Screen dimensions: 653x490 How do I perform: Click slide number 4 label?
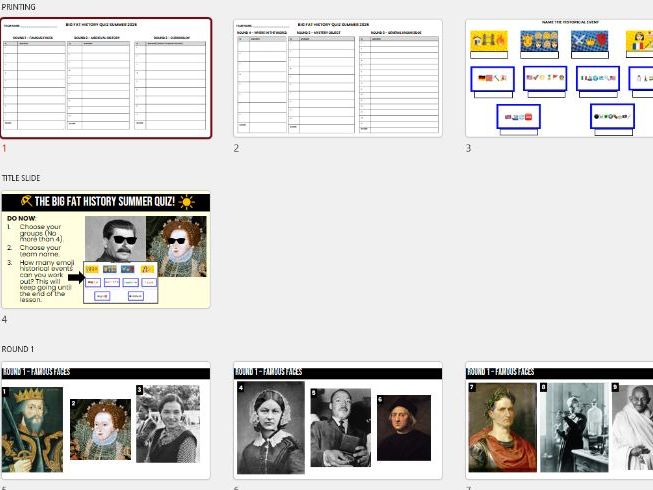[4, 320]
